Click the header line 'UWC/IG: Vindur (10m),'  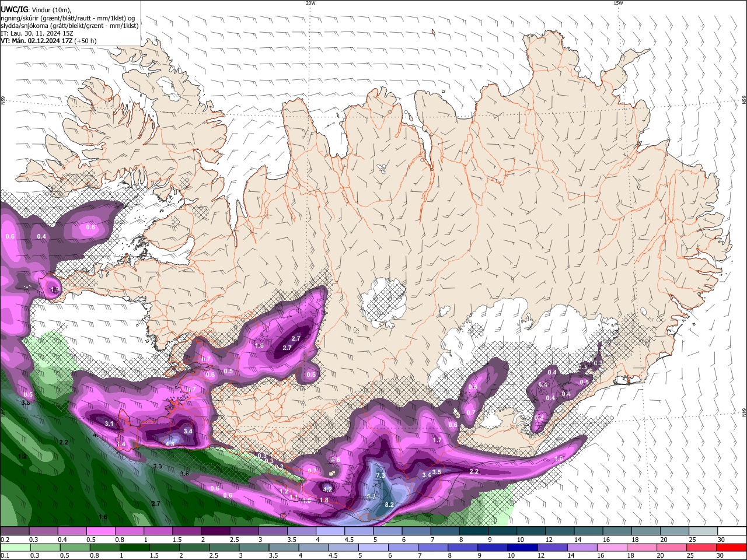(36, 9)
